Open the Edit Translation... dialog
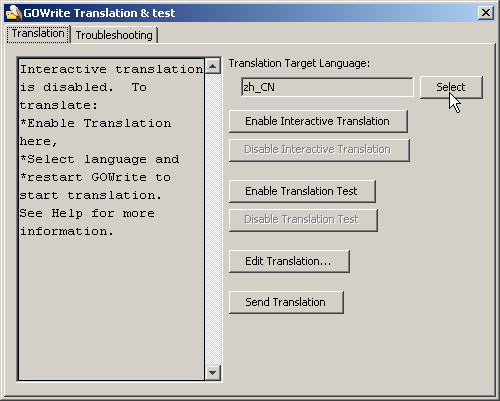The height and width of the screenshot is (401, 500). point(289,261)
